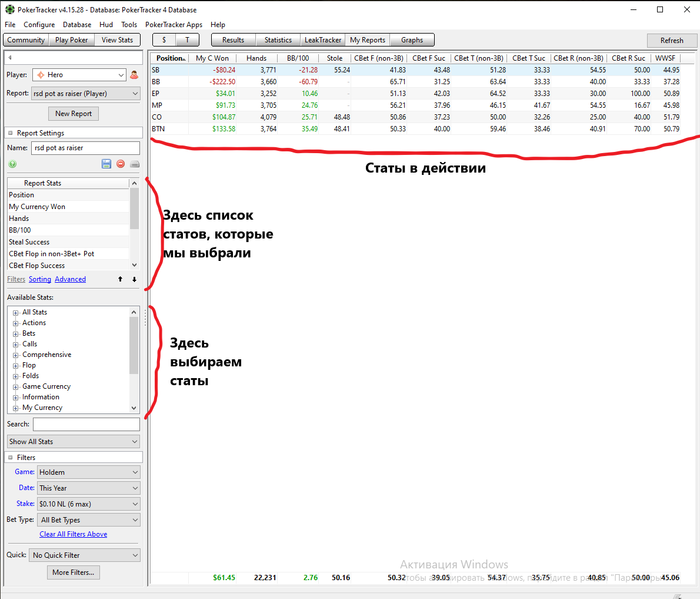Click the More Filters button

pyautogui.click(x=73, y=572)
